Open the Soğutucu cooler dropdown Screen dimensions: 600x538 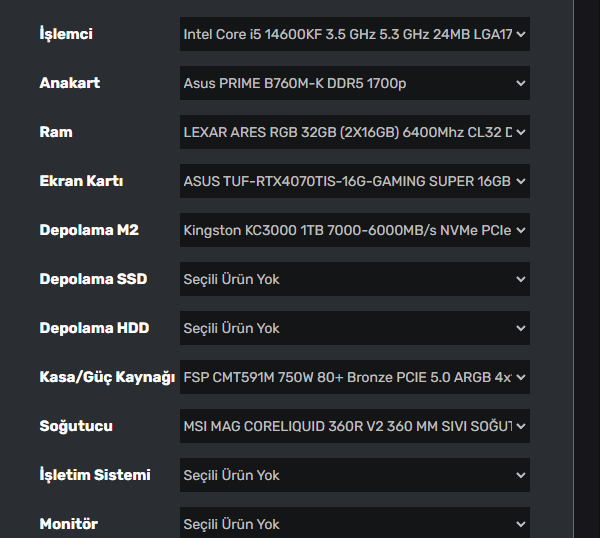(x=354, y=426)
